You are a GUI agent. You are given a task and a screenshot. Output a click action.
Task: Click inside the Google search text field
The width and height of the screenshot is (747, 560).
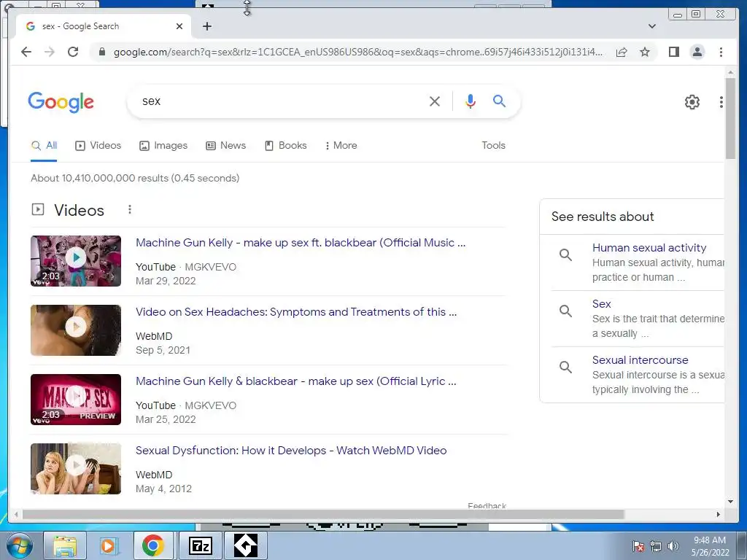[281, 101]
